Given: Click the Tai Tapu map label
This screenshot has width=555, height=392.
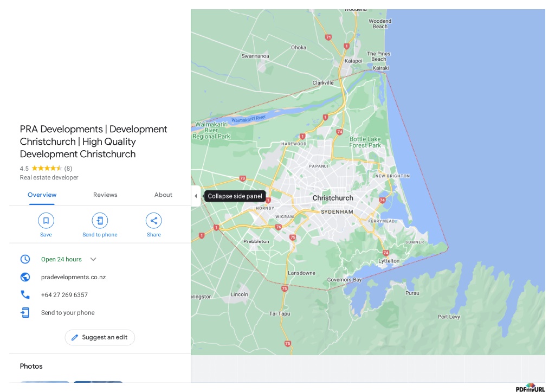Looking at the screenshot, I should coord(280,313).
